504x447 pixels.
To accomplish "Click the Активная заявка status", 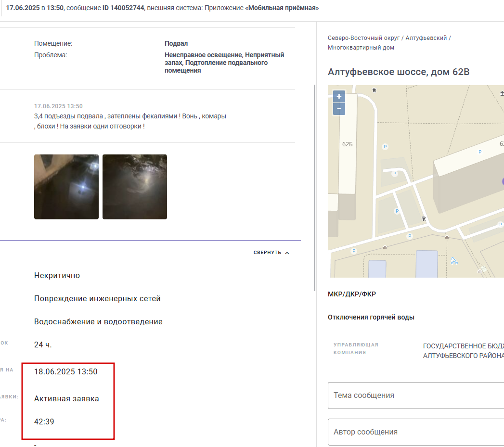I will (x=66, y=399).
